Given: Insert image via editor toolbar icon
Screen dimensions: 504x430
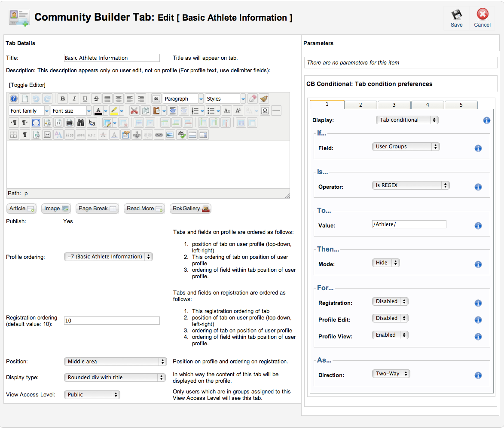Looking at the screenshot, I should point(170,135).
